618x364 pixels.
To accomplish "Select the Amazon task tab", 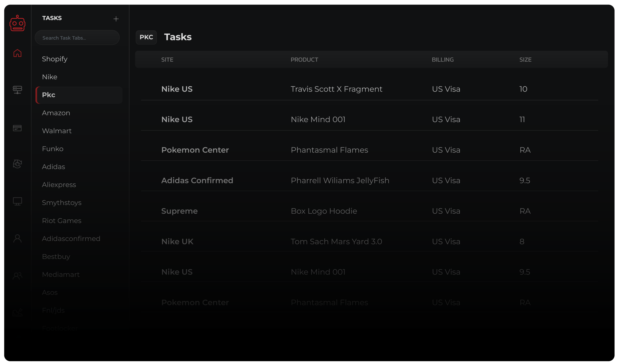I will pos(56,113).
